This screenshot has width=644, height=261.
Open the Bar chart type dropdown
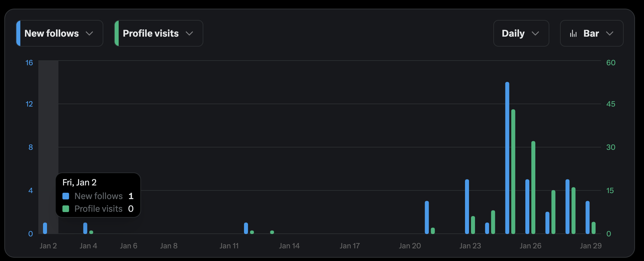(592, 33)
